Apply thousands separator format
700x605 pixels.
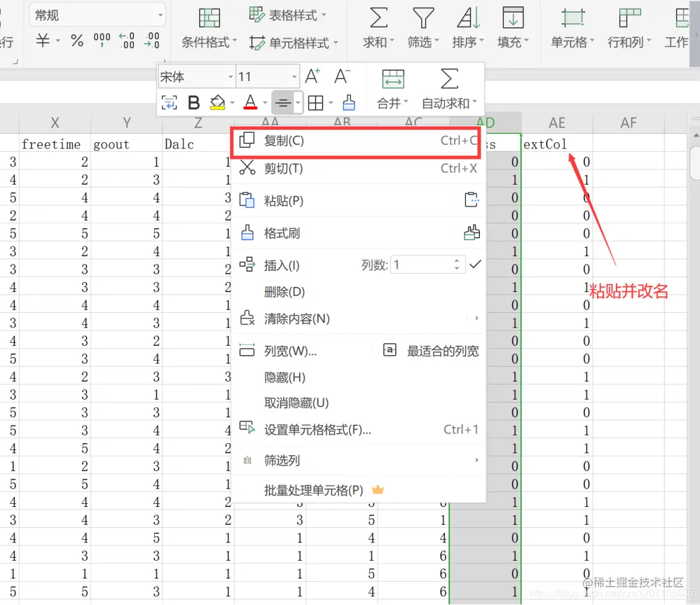click(102, 40)
